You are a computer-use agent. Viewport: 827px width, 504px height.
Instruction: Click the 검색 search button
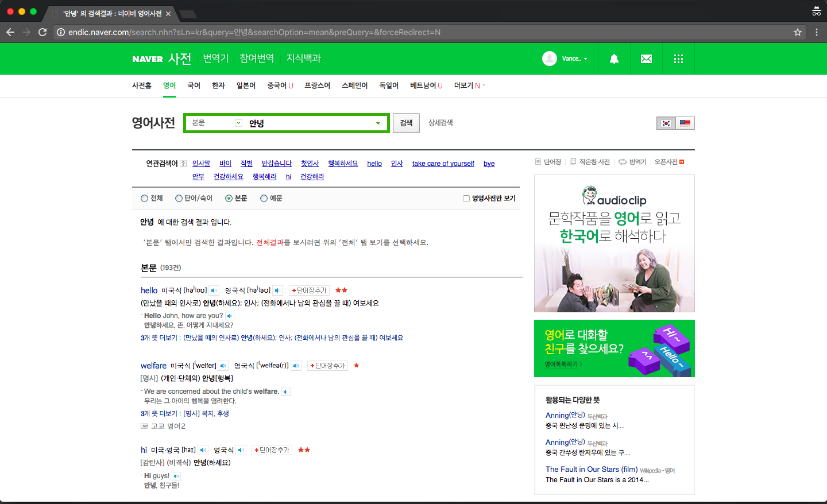(x=407, y=123)
